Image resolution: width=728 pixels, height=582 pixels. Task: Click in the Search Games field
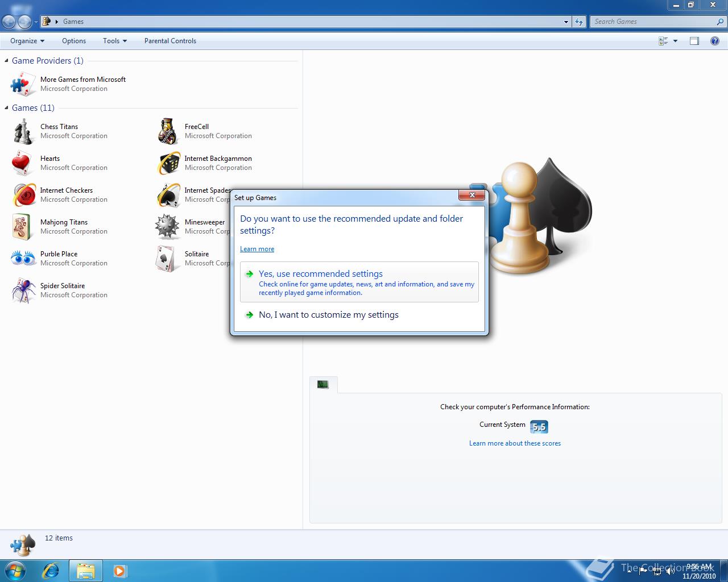(653, 22)
